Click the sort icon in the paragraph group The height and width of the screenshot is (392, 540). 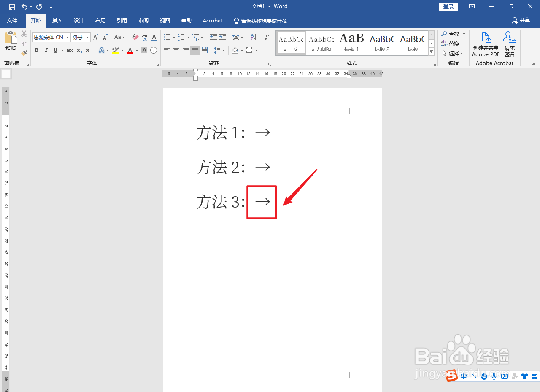click(254, 37)
